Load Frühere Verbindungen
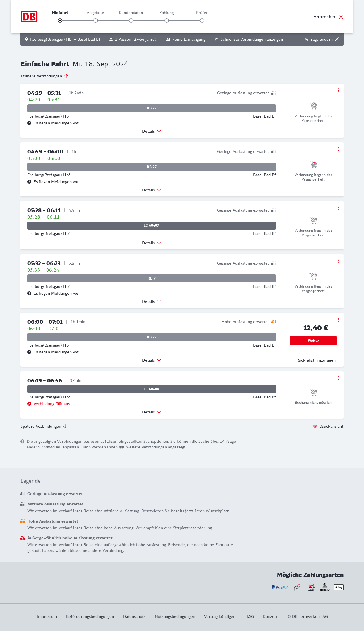The width and height of the screenshot is (364, 631). [45, 76]
